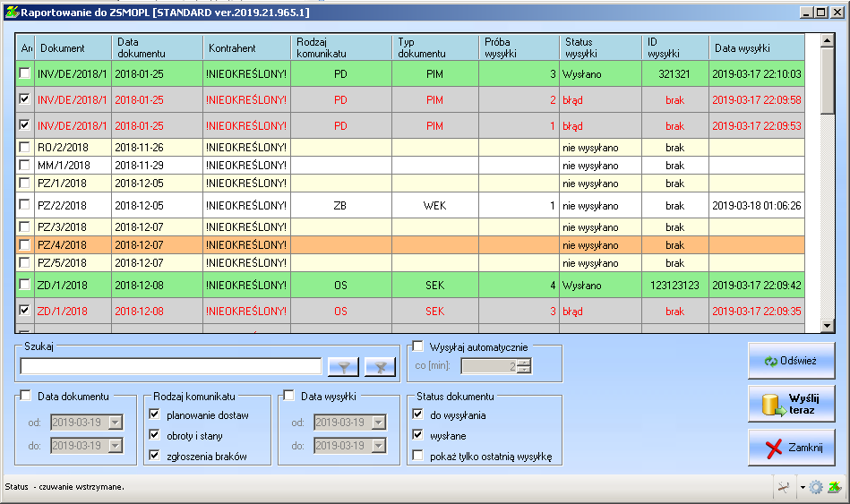Select the SEK cell in green ZD/1/2018 row
Viewport: 850px width, 504px height.
pyautogui.click(x=435, y=285)
